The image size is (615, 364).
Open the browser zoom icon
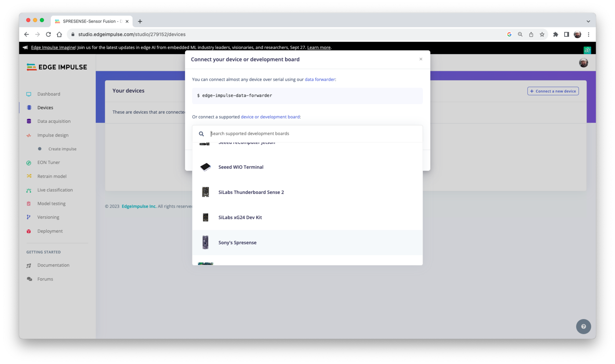click(x=520, y=35)
